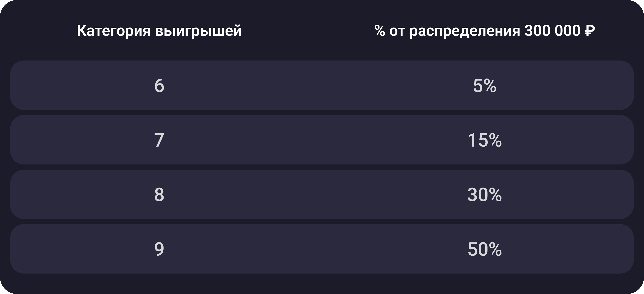Click the "300 000" amount in header
This screenshot has width=644, height=294.
[552, 30]
